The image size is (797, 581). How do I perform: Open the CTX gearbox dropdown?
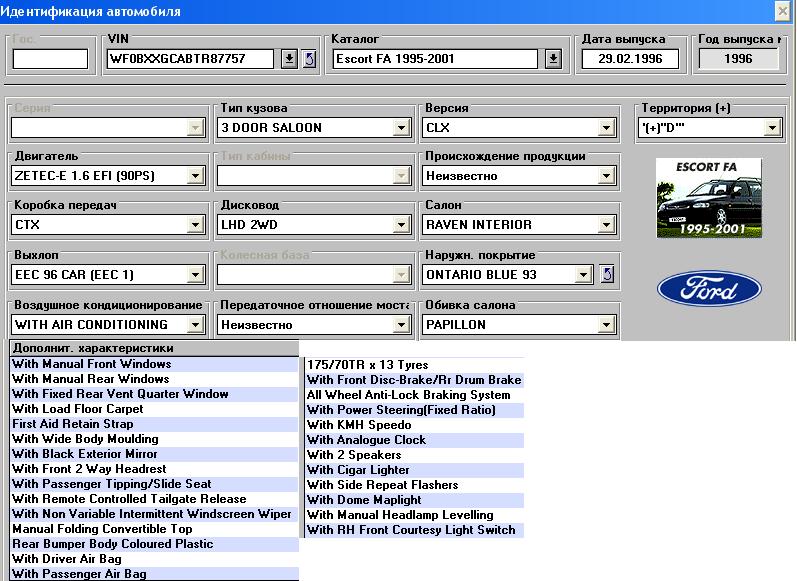pyautogui.click(x=194, y=225)
